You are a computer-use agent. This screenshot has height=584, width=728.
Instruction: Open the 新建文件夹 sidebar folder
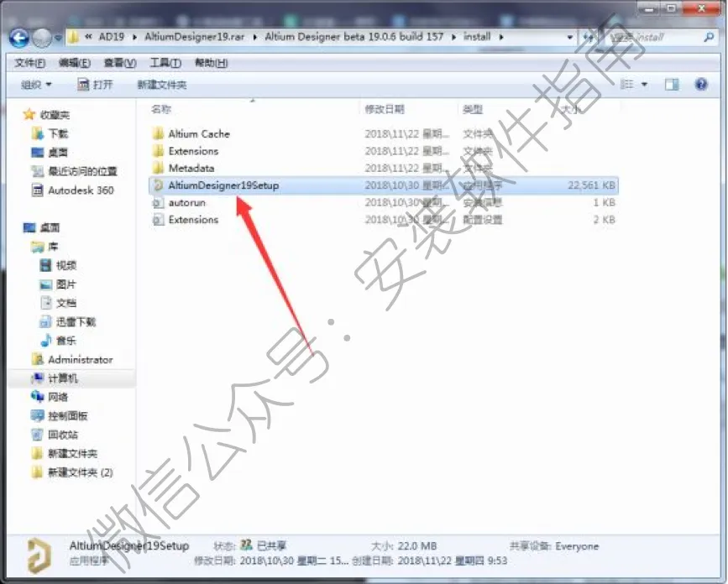[72, 454]
